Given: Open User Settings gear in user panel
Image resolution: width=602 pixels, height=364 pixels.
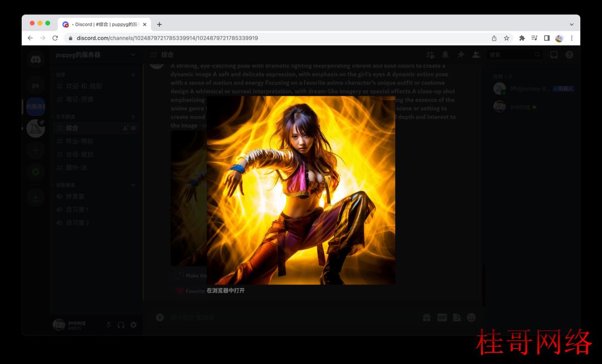Looking at the screenshot, I should [x=133, y=325].
